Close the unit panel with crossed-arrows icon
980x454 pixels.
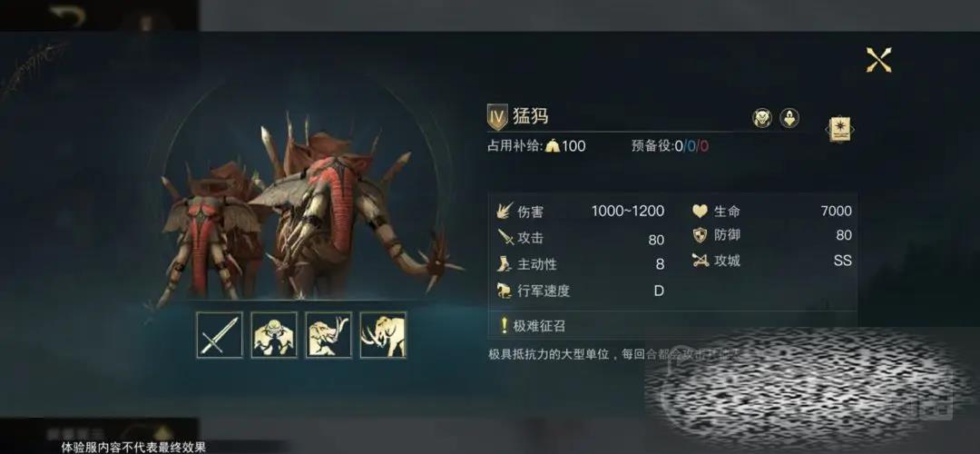pyautogui.click(x=878, y=60)
